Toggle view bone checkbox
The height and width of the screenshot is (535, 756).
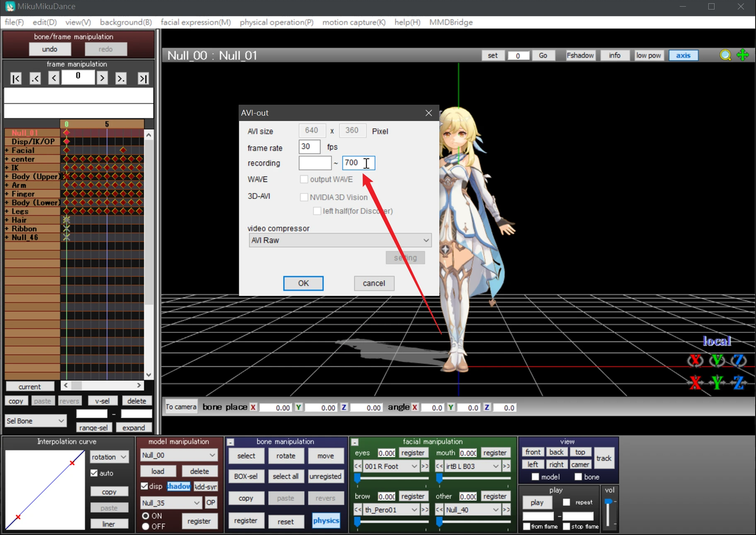tap(578, 477)
